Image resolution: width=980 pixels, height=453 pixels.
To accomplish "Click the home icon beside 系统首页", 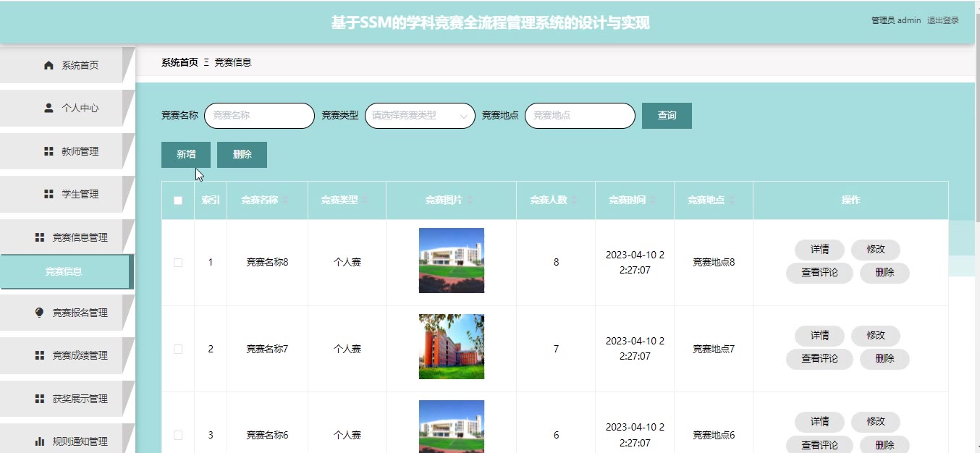I will [x=49, y=65].
